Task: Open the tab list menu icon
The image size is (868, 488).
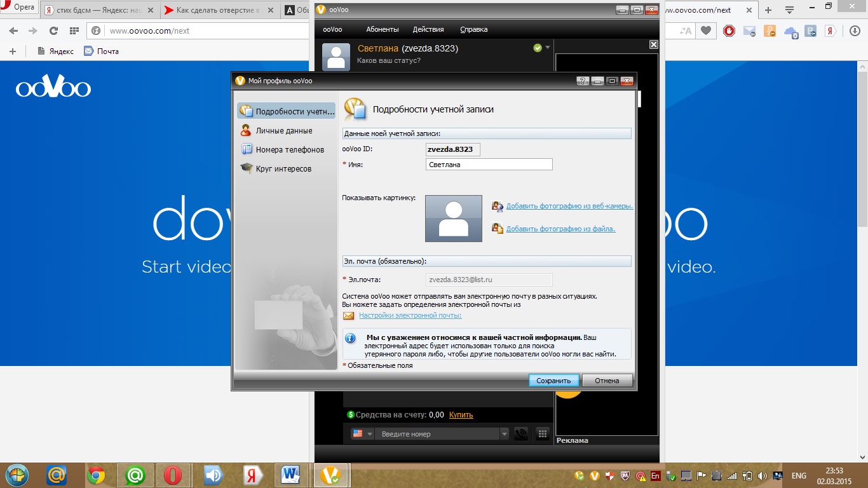Action: (x=789, y=10)
